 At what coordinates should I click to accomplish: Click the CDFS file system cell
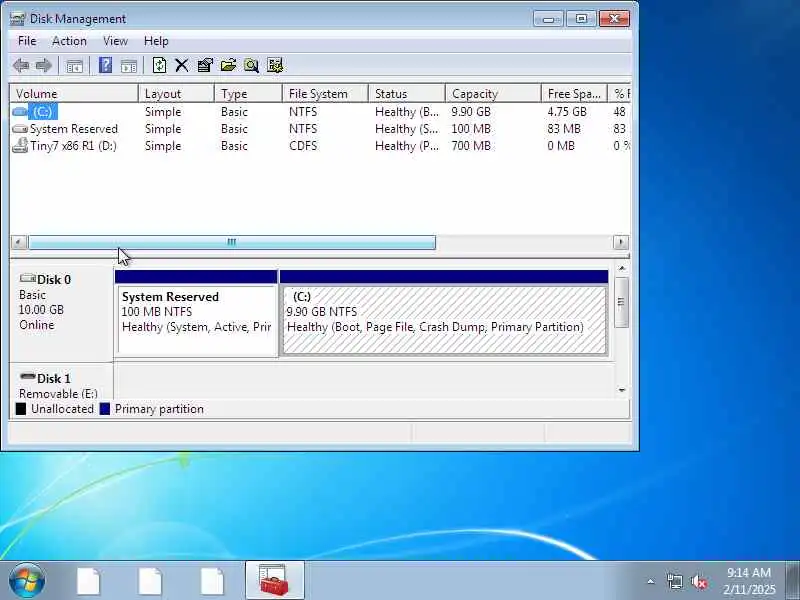coord(303,146)
